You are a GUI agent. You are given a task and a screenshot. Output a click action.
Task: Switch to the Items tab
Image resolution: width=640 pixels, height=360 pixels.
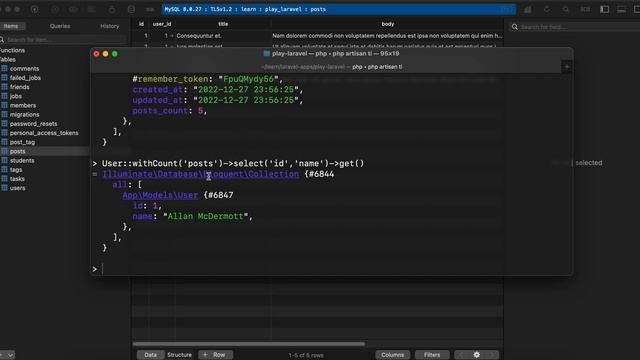(x=11, y=26)
